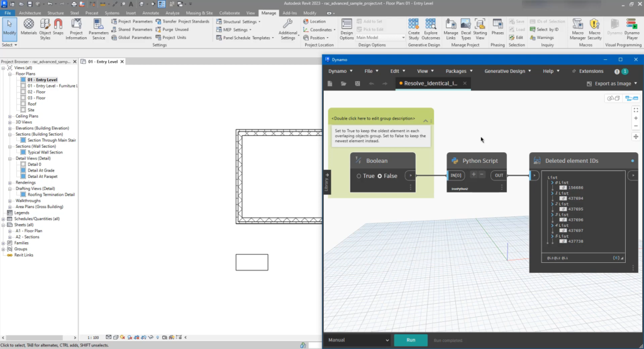Screen dimensions: 644x349
Task: Expand list item 0 in Deleted element IDs
Action: [x=552, y=183]
